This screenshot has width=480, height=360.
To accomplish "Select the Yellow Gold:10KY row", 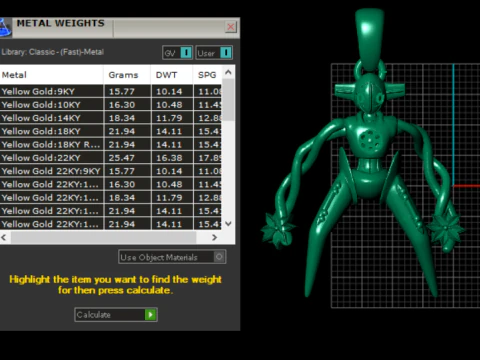I will click(x=110, y=105).
